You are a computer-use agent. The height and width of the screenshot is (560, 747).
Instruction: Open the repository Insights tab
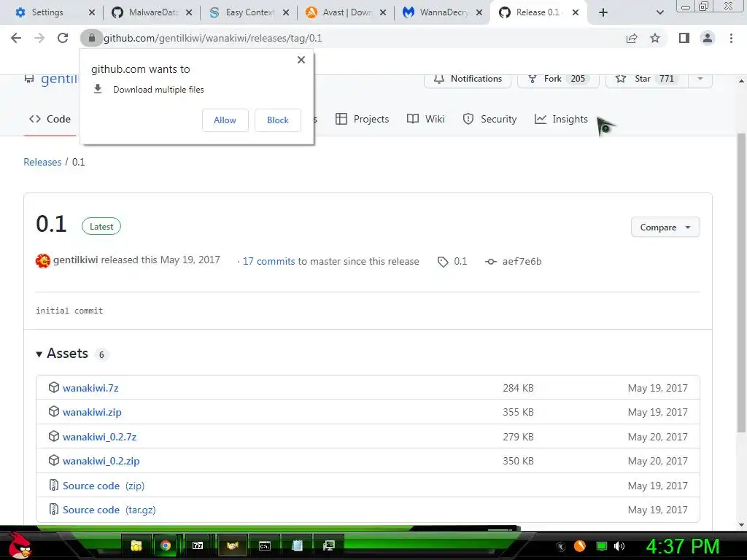point(561,119)
